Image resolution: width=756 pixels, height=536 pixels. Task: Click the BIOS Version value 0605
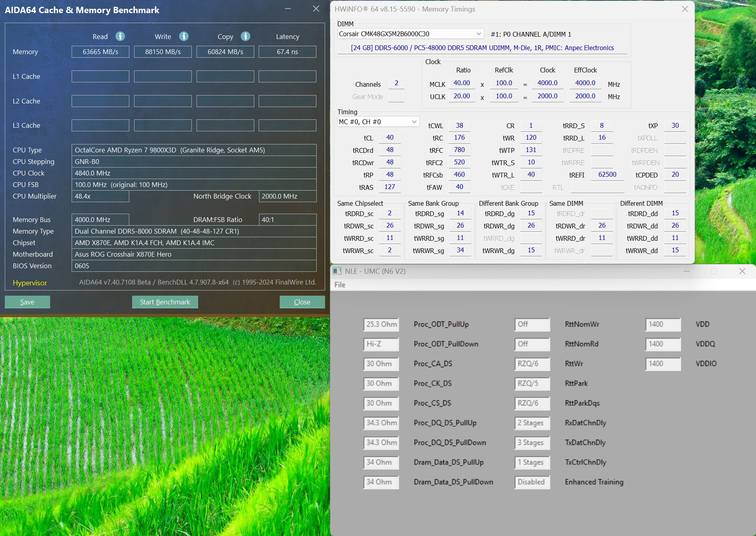click(x=194, y=266)
